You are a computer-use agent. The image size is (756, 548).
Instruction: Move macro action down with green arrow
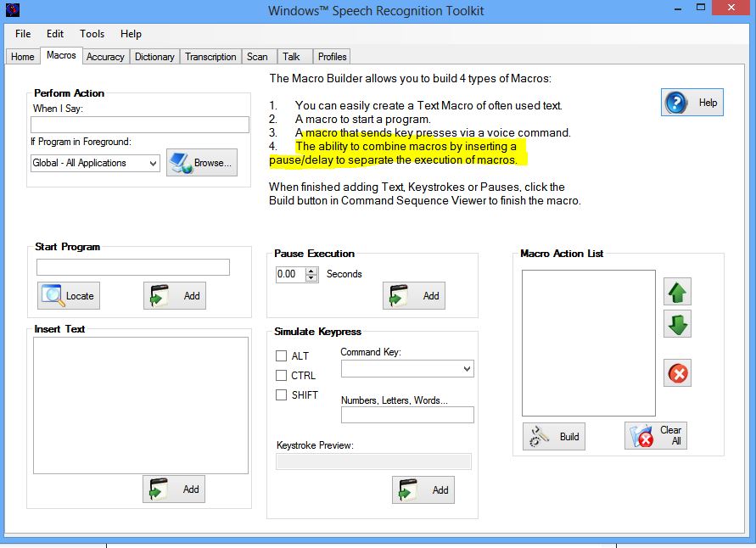pyautogui.click(x=677, y=324)
